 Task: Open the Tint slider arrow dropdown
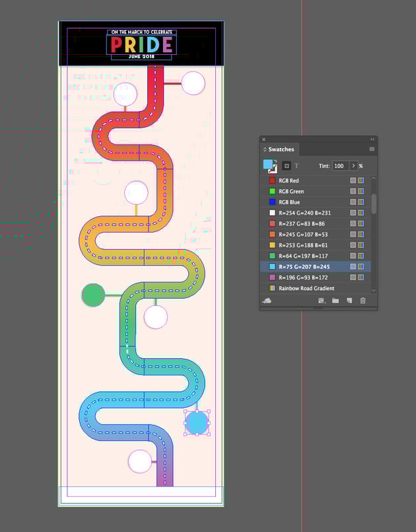(x=353, y=166)
